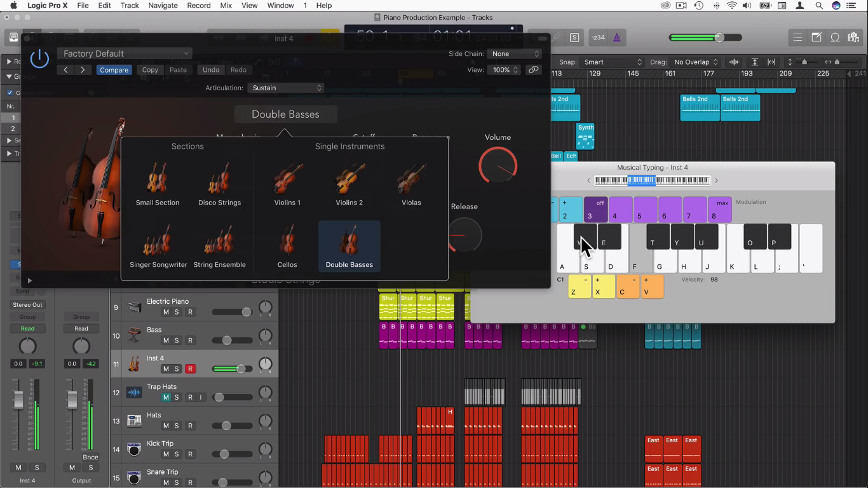This screenshot has width=868, height=488.
Task: Unmute the Trap Hats track
Action: [166, 397]
